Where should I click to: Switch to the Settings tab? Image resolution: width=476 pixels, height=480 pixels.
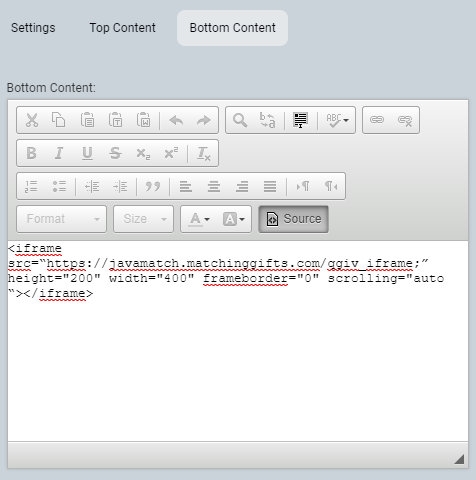point(33,28)
